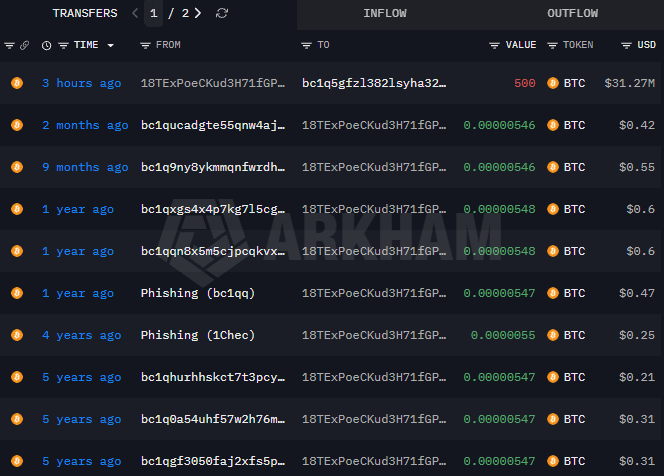Click the 0.0000055 value

503,335
